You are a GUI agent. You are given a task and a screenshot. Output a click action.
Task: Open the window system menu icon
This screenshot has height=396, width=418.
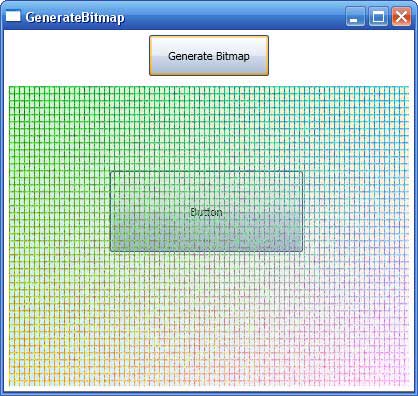pyautogui.click(x=13, y=16)
